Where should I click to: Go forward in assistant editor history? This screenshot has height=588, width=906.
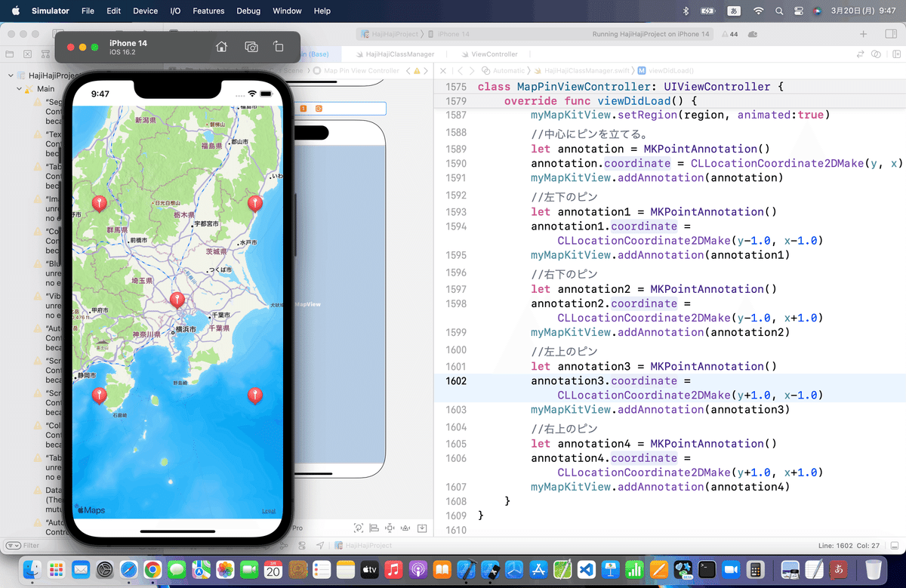coord(473,70)
